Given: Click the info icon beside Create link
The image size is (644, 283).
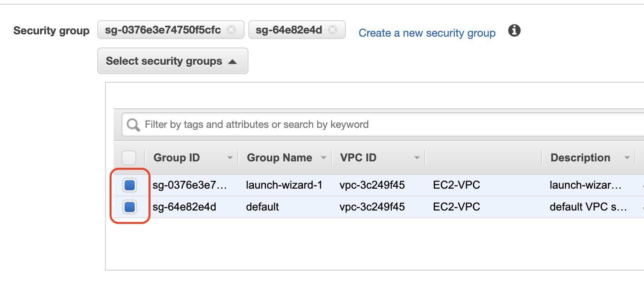Looking at the screenshot, I should pos(514,30).
